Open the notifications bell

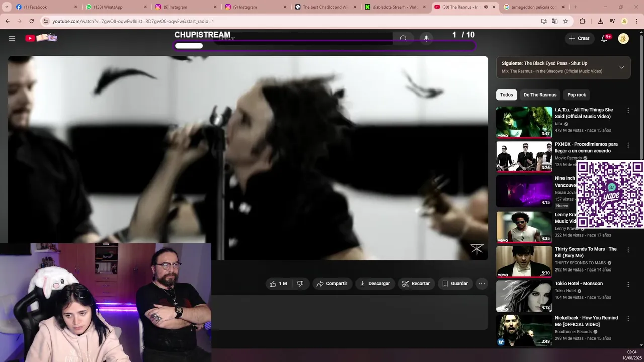click(x=604, y=38)
